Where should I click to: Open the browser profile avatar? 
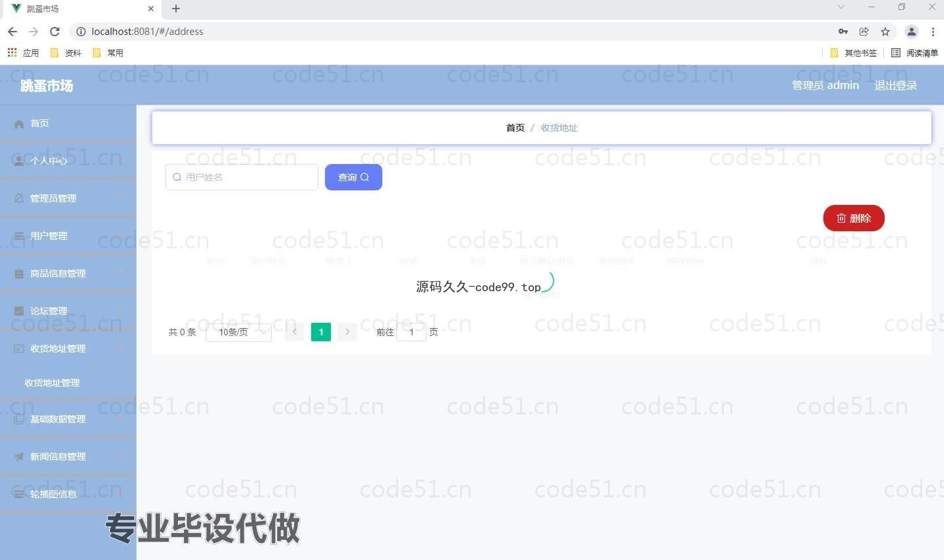pos(911,32)
